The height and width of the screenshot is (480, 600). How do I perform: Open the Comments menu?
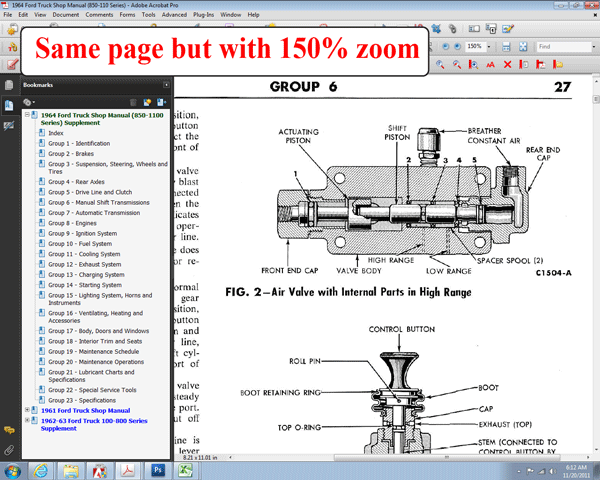pyautogui.click(x=99, y=15)
